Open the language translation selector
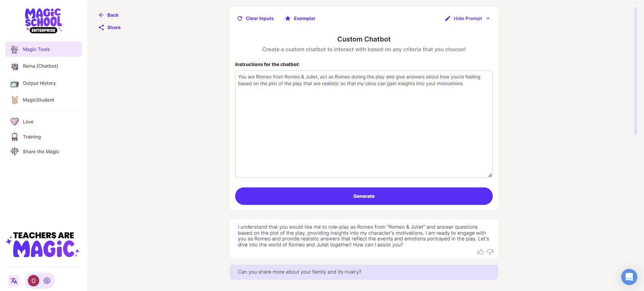The width and height of the screenshot is (644, 291). point(14,281)
